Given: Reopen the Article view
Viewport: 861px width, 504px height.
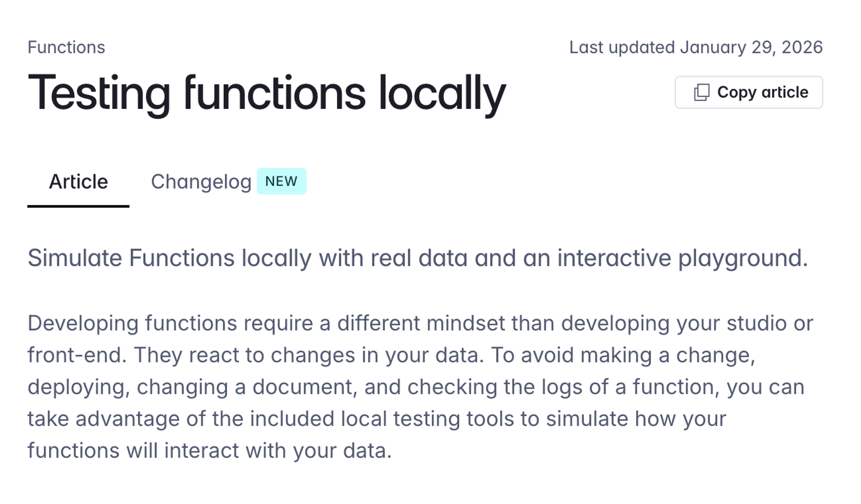Looking at the screenshot, I should pyautogui.click(x=78, y=181).
